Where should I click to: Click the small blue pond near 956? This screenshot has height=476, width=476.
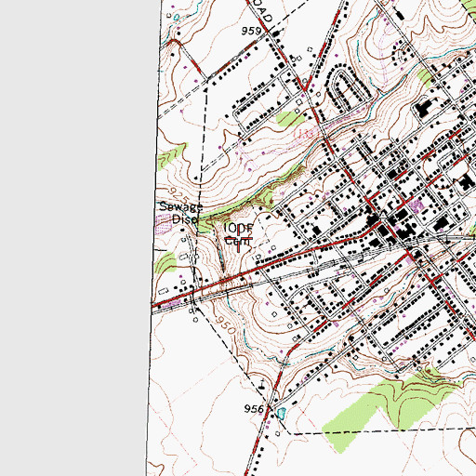pyautogui.click(x=281, y=413)
